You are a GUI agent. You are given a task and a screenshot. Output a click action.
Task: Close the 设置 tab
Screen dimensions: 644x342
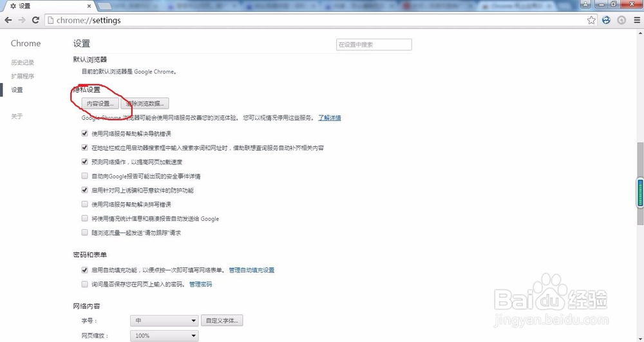tap(89, 6)
